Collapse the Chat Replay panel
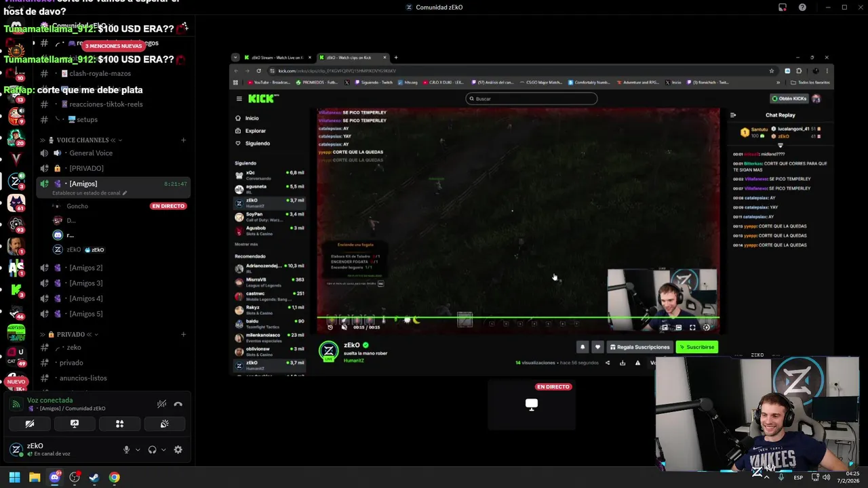This screenshot has width=868, height=488. pos(733,115)
